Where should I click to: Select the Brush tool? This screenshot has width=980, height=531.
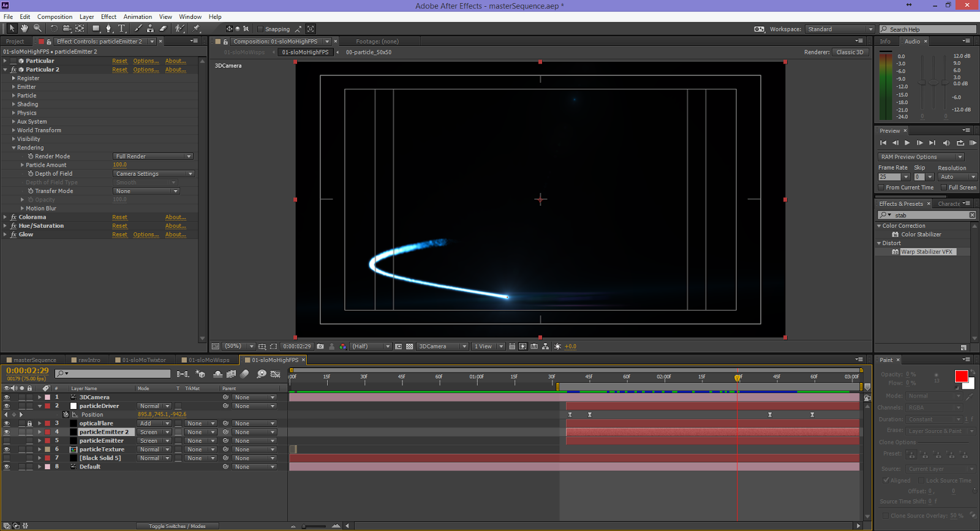tap(138, 28)
